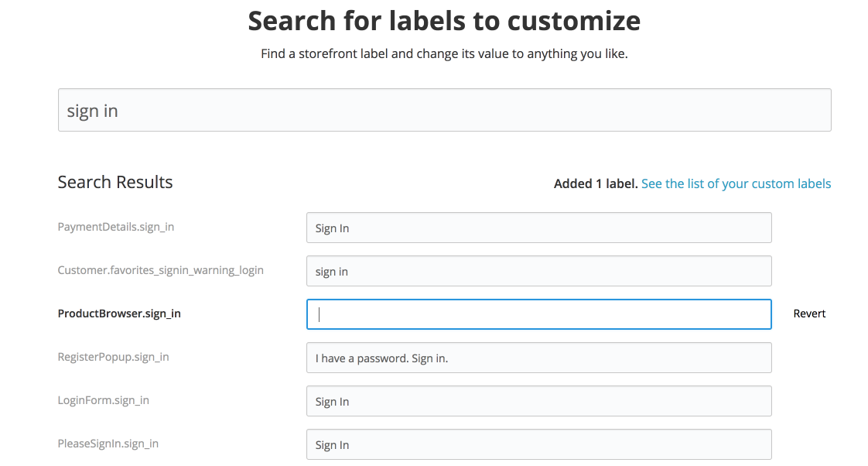
Task: Edit the 'I have a password. Sign in.' field
Action: pos(538,358)
